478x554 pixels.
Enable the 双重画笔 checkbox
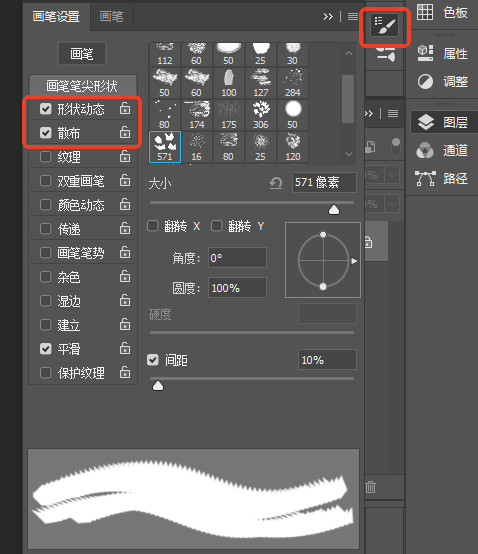(x=46, y=181)
